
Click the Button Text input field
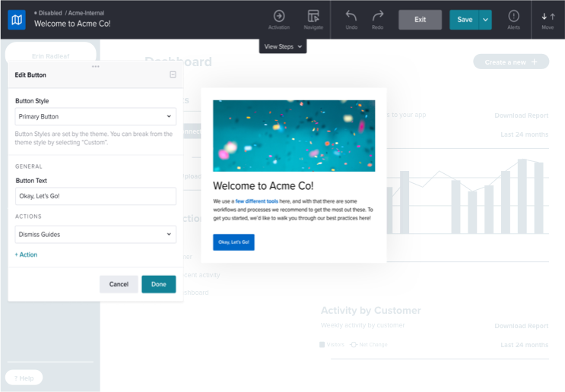point(96,196)
